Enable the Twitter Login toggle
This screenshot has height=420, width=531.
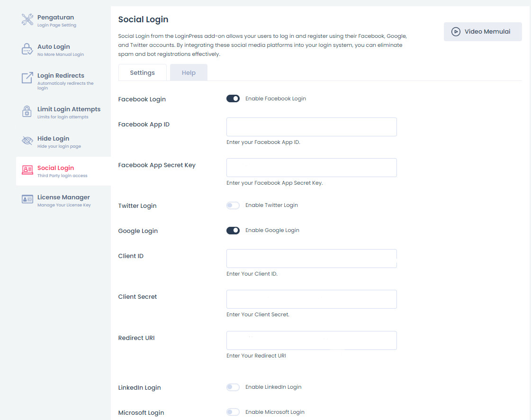coord(233,205)
